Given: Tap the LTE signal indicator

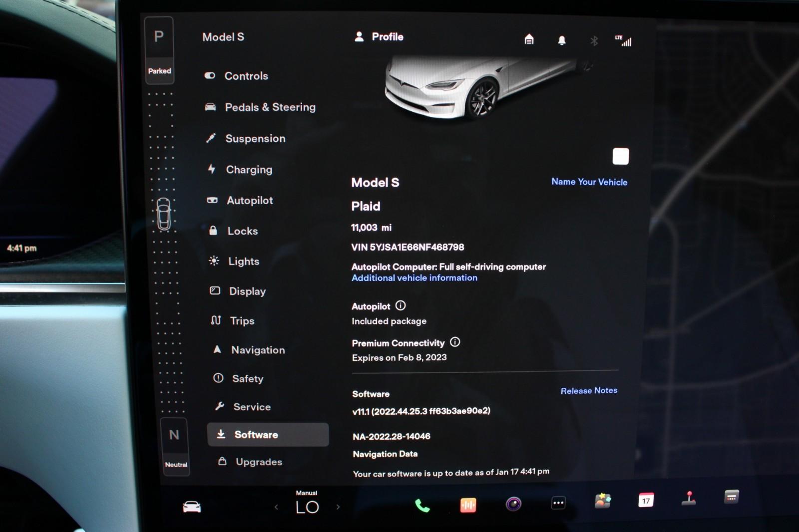Looking at the screenshot, I should click(623, 41).
